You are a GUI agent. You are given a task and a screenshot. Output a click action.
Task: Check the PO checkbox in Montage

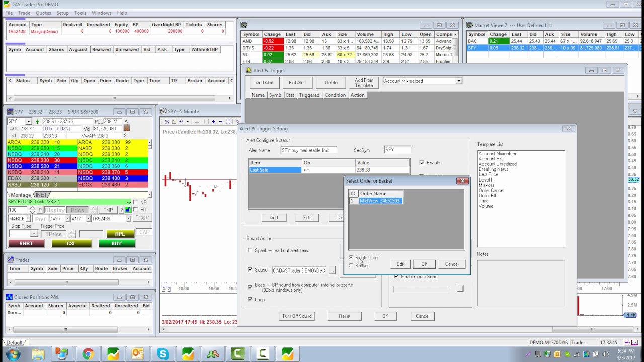click(136, 210)
